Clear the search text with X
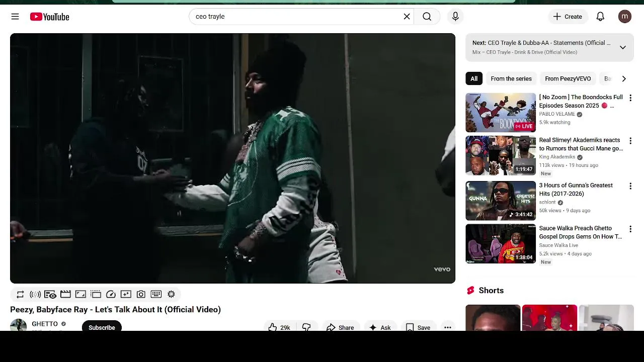644x362 pixels. (407, 17)
